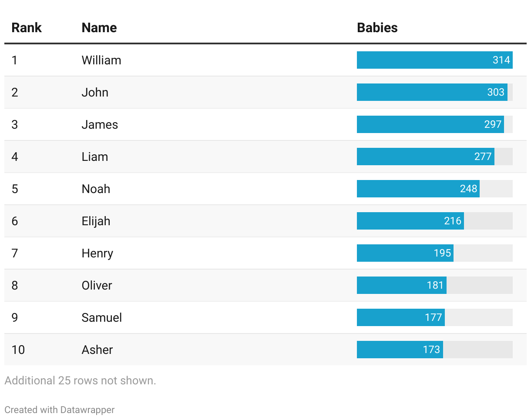Click the bar value 303
Viewport: 531px width, 420px height.
click(x=496, y=92)
